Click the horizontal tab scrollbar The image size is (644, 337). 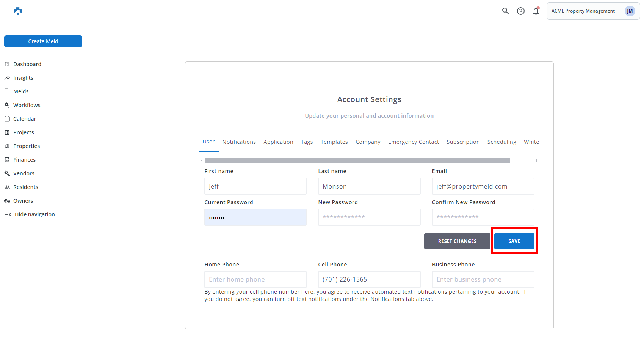coord(357,161)
